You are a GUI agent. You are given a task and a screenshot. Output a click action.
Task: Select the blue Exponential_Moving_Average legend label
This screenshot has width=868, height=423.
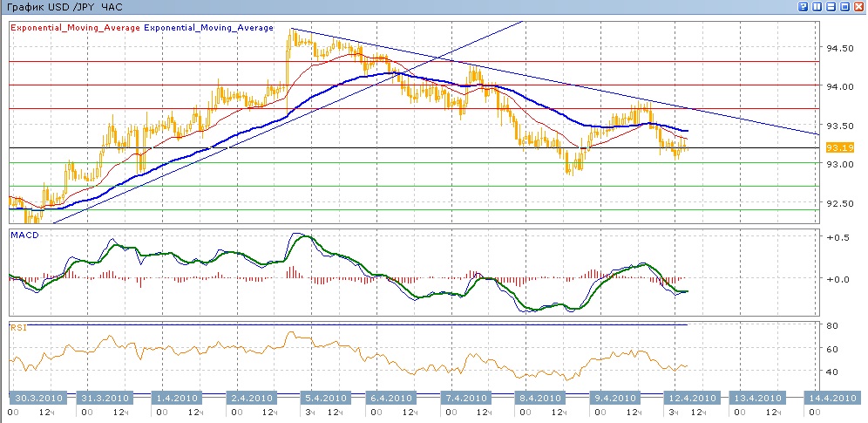(208, 28)
